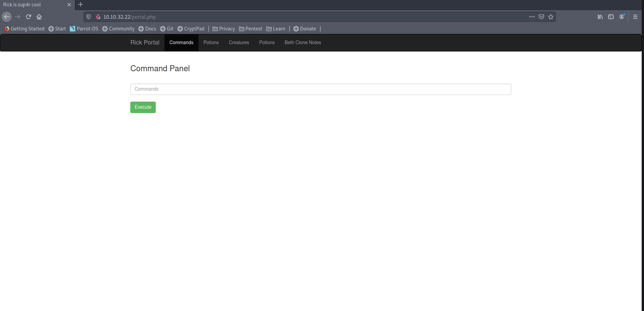Focus the Commands input field

(320, 89)
